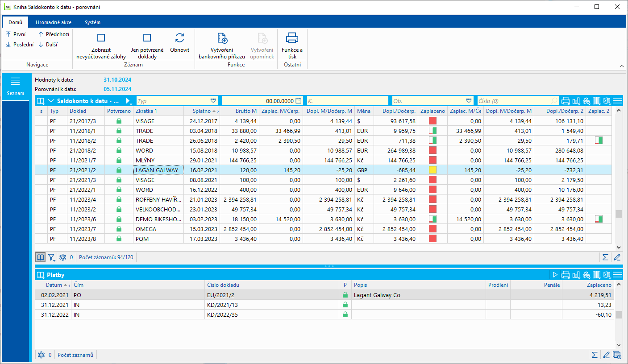Toggle the book view button below table
This screenshot has width=628, height=364.
coord(41,257)
